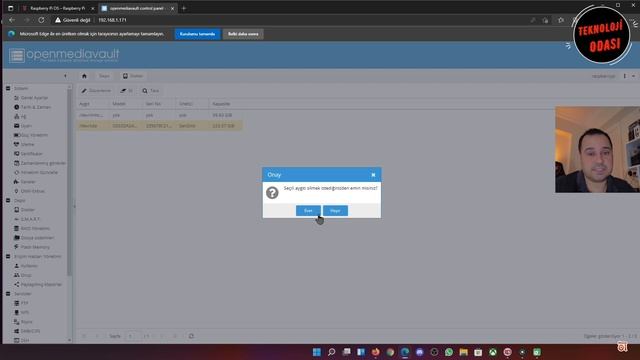Confirm the wipe by clicking Evet
This screenshot has height=360, width=640.
click(x=308, y=211)
